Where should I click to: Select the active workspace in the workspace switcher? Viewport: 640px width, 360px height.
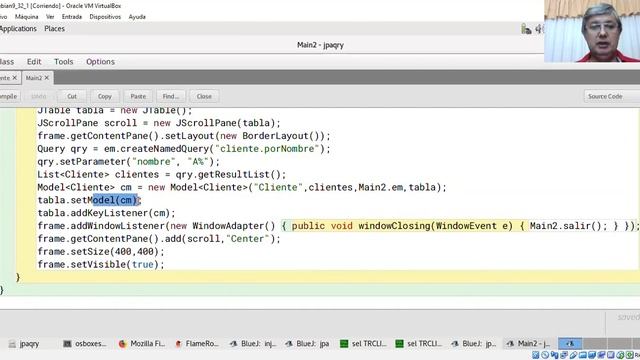[x=570, y=344]
